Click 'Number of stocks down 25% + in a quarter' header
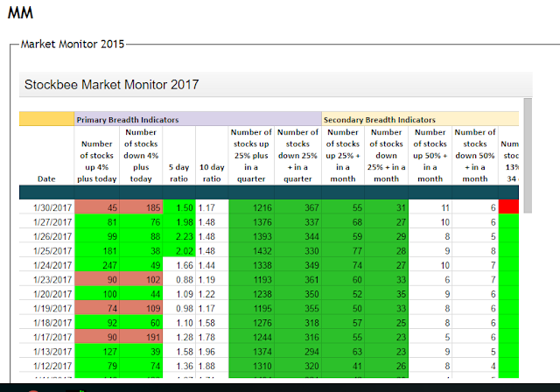The height and width of the screenshot is (392, 560). click(297, 155)
